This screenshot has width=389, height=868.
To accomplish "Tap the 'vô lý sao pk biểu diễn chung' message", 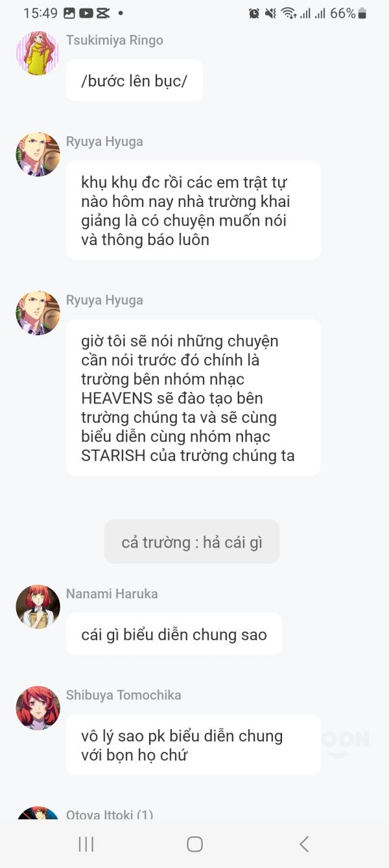I will click(193, 745).
